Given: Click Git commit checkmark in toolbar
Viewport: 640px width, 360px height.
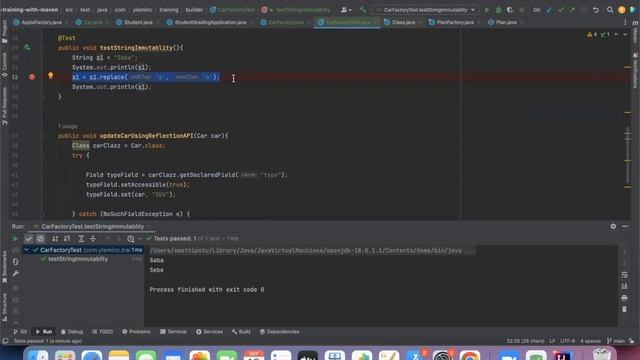Looking at the screenshot, I should click(x=561, y=10).
